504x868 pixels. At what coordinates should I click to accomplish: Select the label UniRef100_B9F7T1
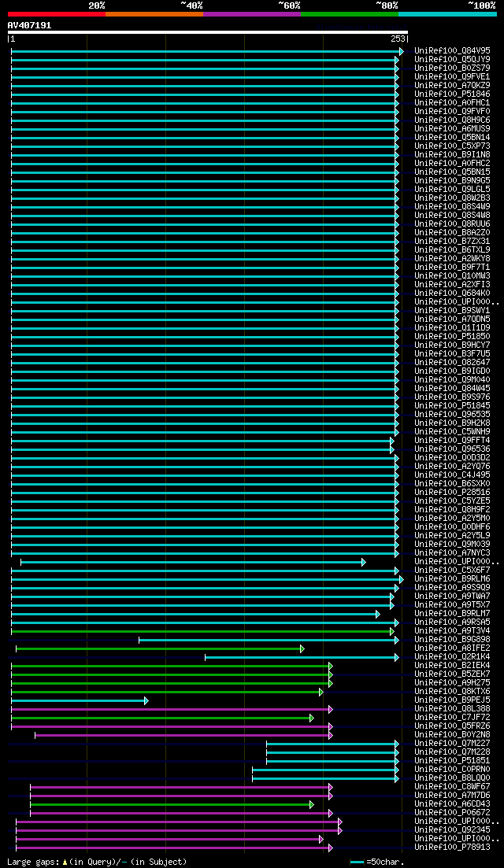452,268
